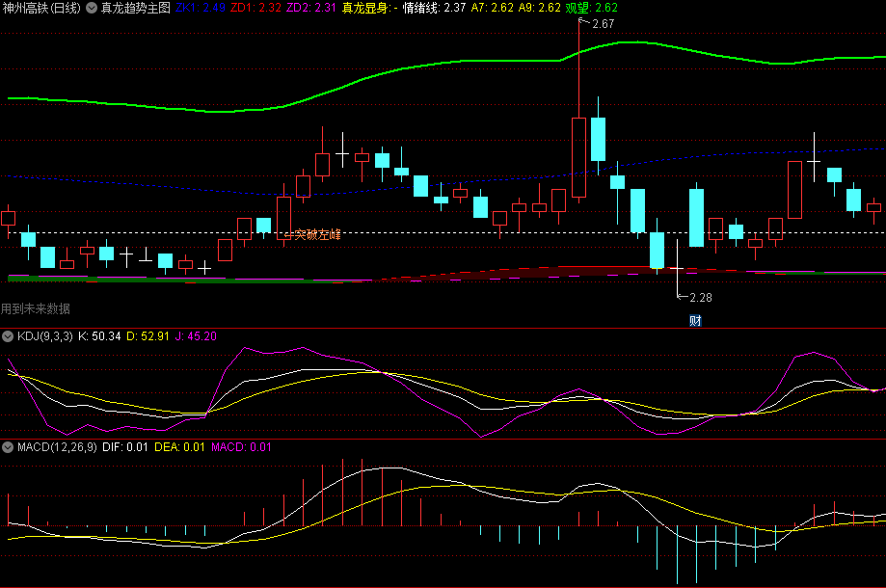Click the DEA: 0.01 value
This screenshot has height=588, width=886.
click(179, 447)
